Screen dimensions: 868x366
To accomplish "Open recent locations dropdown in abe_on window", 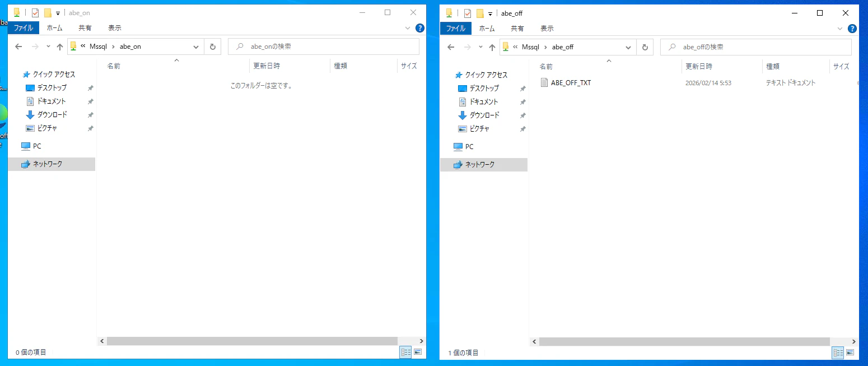I will 48,47.
